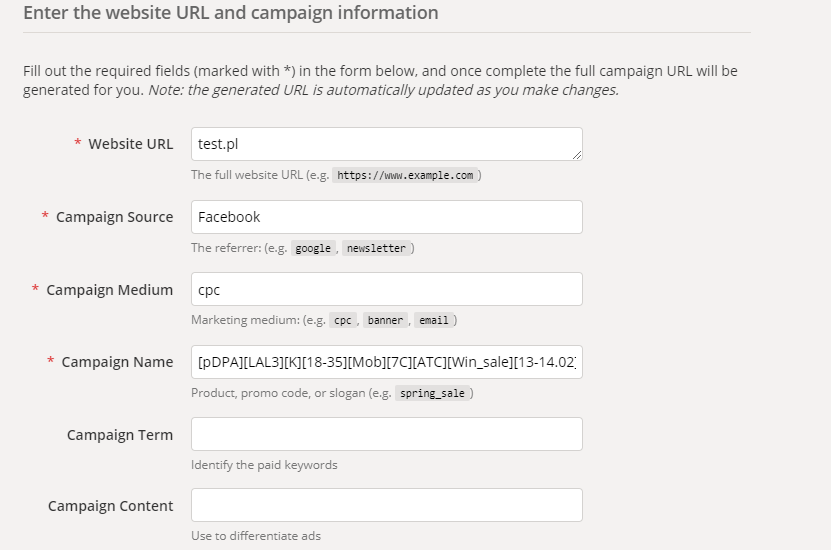This screenshot has height=550, width=831.
Task: Focus the empty Campaign Content field
Action: coord(387,505)
